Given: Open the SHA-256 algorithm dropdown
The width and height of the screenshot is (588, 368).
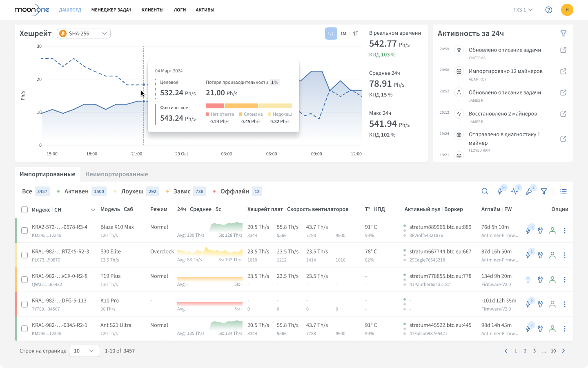Looking at the screenshot, I should click(84, 34).
